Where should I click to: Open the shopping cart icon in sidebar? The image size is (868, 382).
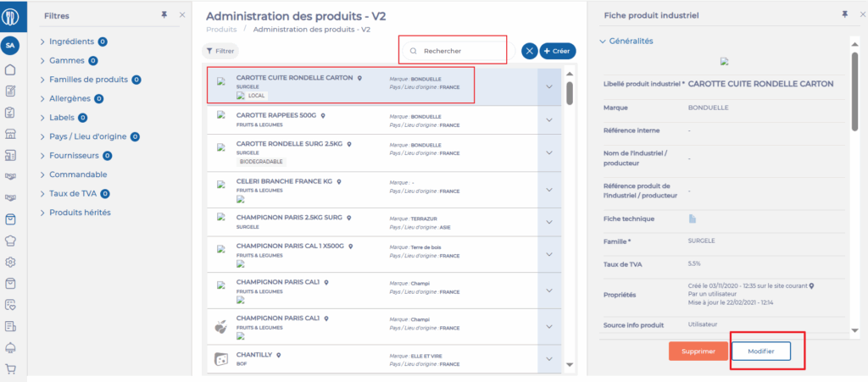[x=11, y=368]
